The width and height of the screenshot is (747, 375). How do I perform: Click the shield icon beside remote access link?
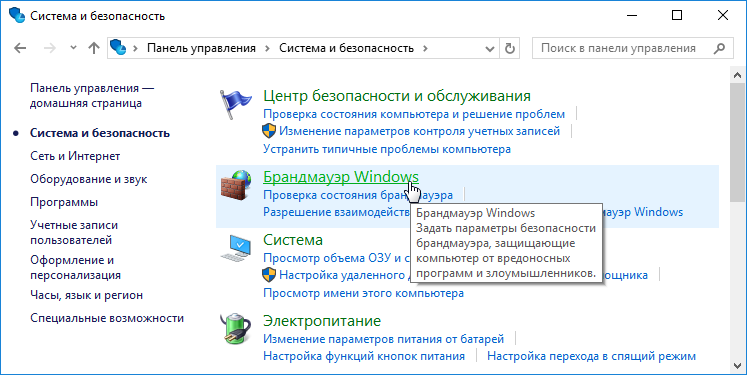[x=269, y=274]
